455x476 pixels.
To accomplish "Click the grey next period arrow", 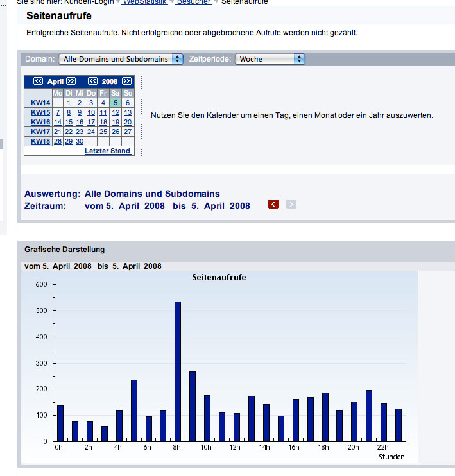I will 291,205.
